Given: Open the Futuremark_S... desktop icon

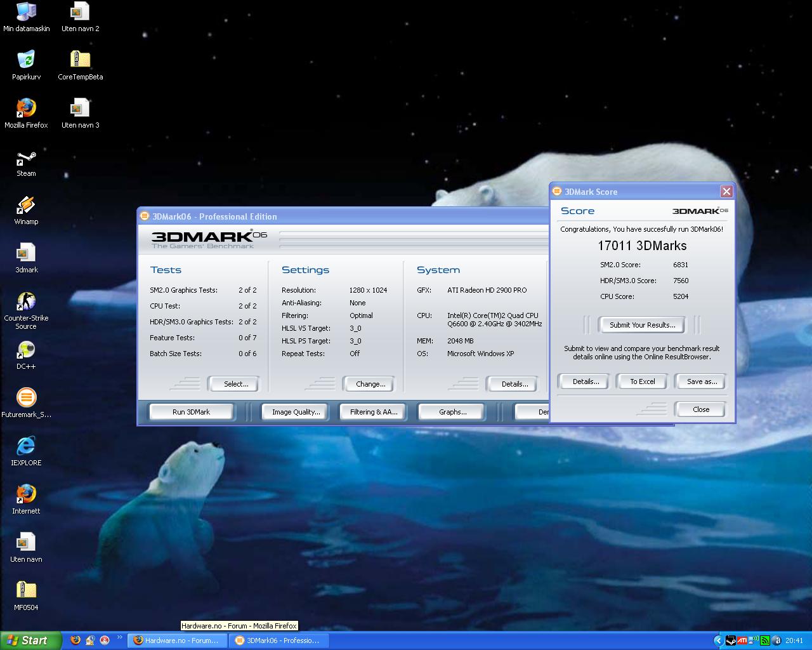Looking at the screenshot, I should click(26, 403).
